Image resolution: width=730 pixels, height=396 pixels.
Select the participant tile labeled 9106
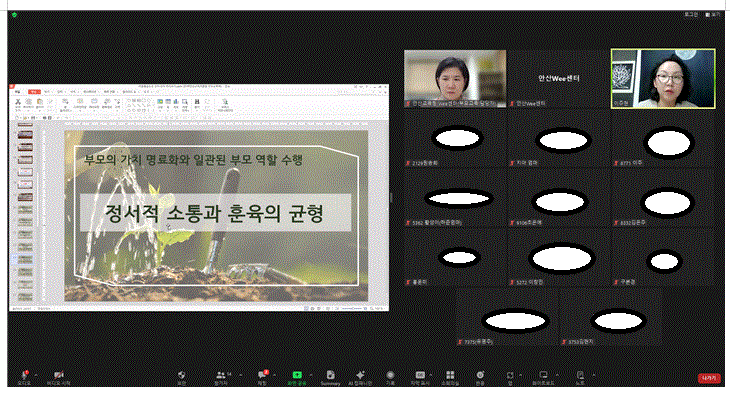point(559,198)
